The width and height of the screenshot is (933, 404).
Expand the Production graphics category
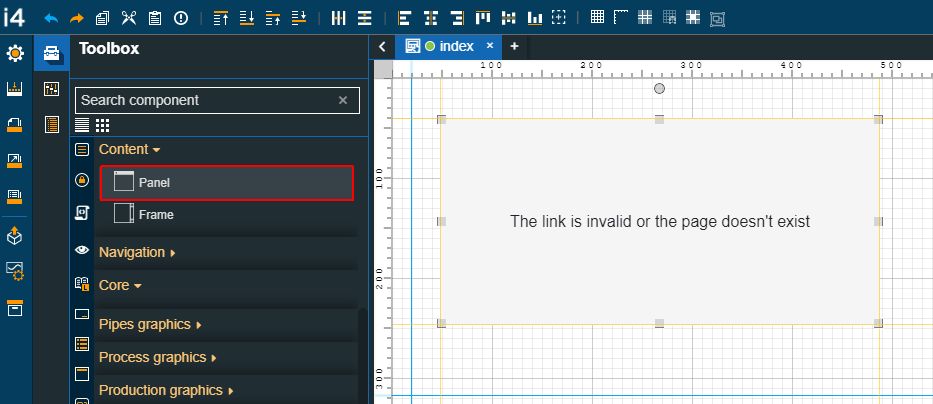(166, 390)
